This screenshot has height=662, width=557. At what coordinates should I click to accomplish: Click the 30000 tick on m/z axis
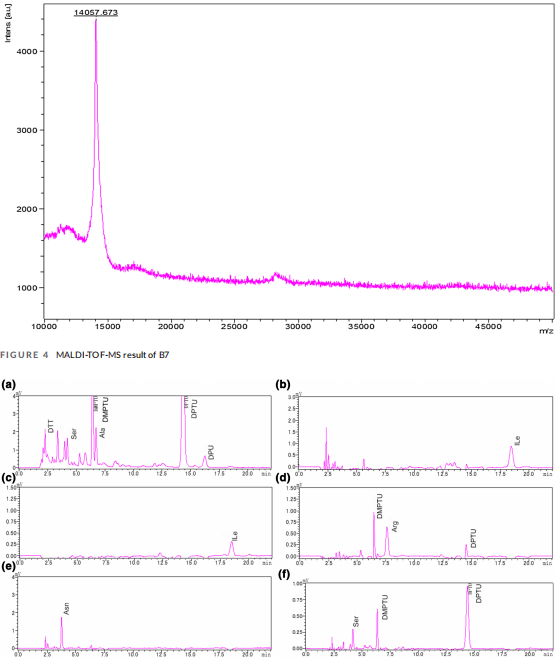pyautogui.click(x=298, y=326)
